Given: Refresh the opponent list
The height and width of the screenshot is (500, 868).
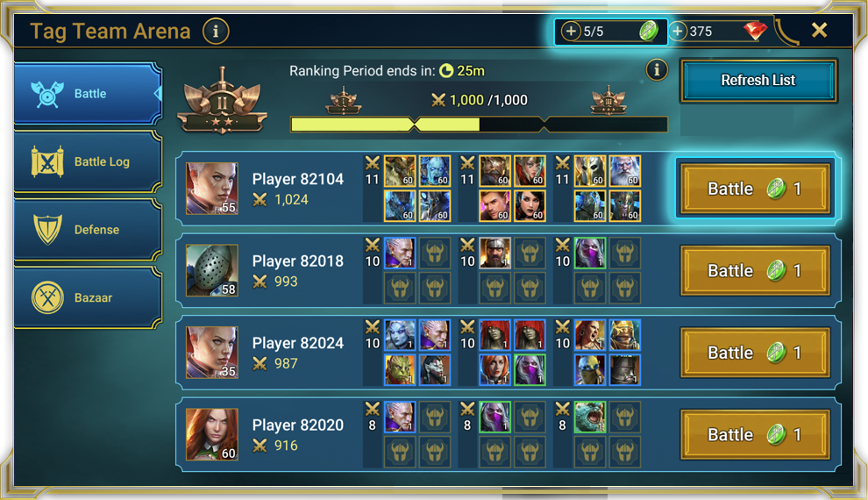Looking at the screenshot, I should [x=758, y=81].
